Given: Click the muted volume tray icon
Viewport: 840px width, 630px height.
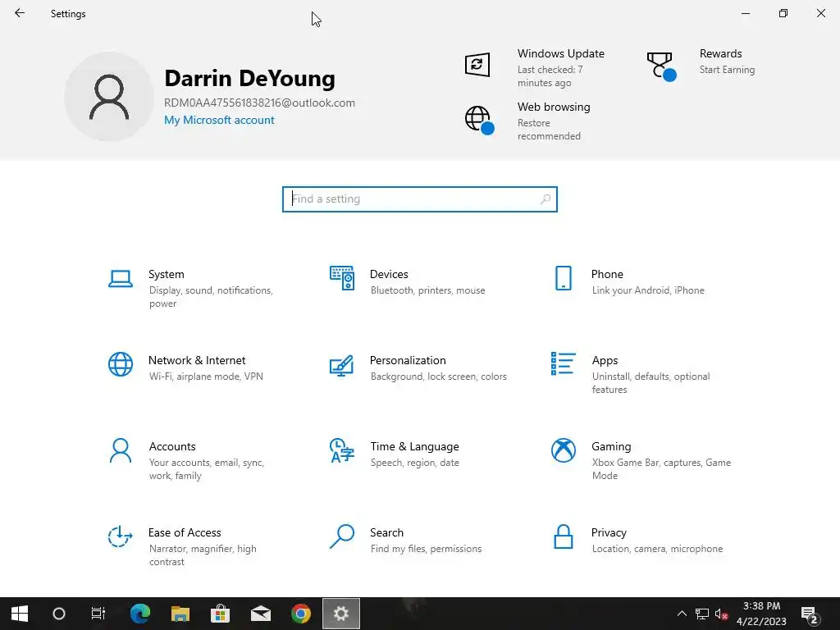Looking at the screenshot, I should [x=722, y=614].
